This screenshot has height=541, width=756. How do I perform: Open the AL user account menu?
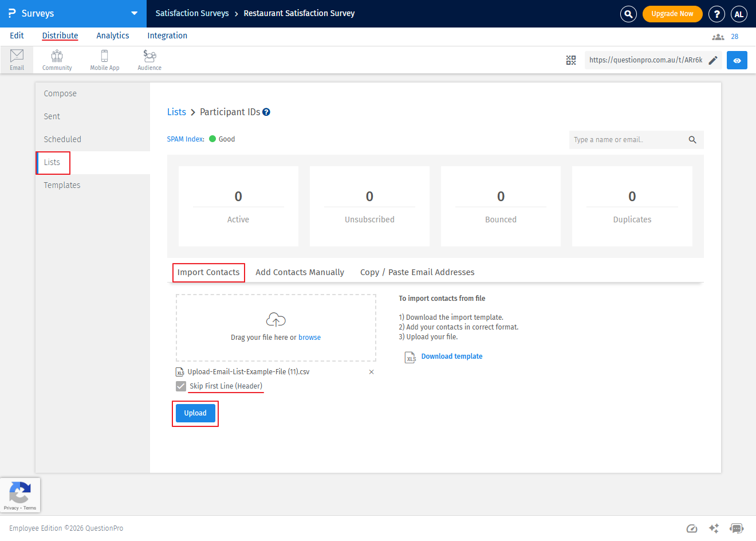739,14
